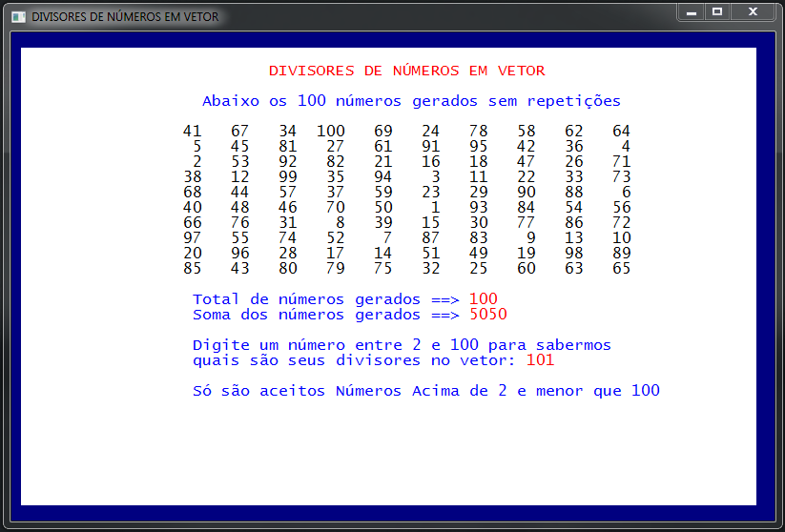Select number 36 in the grid

click(574, 147)
